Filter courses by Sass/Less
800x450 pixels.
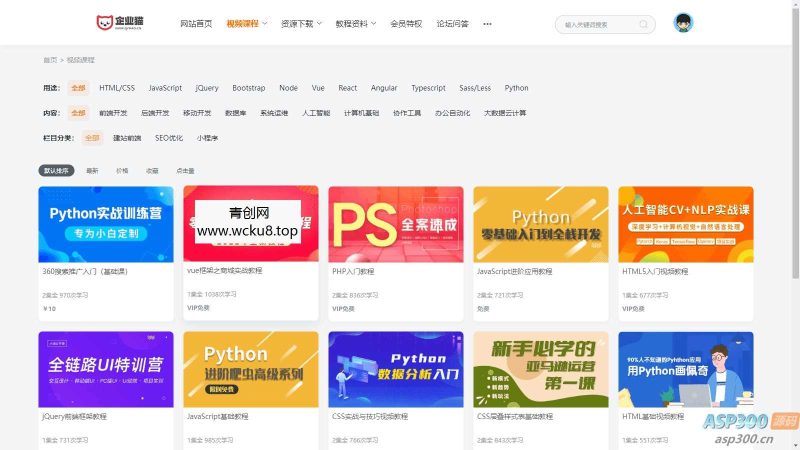pos(475,88)
